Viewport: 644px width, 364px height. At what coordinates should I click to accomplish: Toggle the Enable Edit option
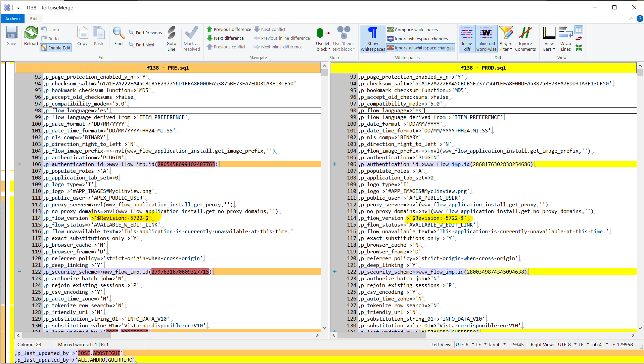pyautogui.click(x=56, y=48)
